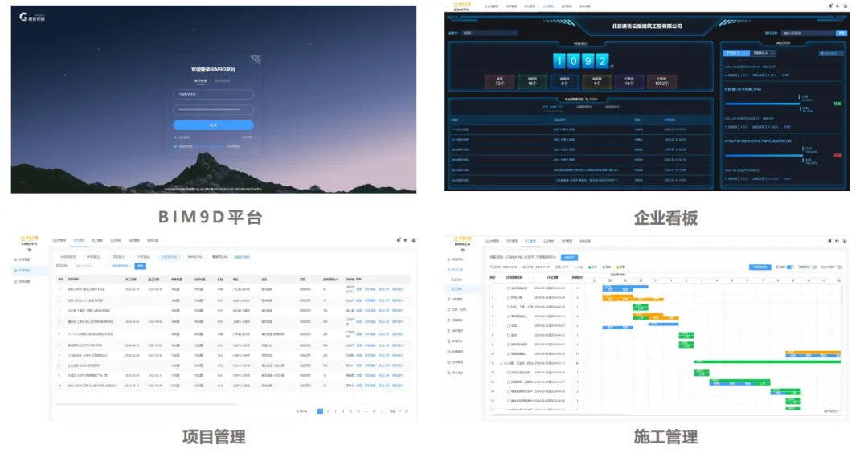Select the highlighted first tab above dashboard table
Screen dimensions: 868x453
[552, 107]
